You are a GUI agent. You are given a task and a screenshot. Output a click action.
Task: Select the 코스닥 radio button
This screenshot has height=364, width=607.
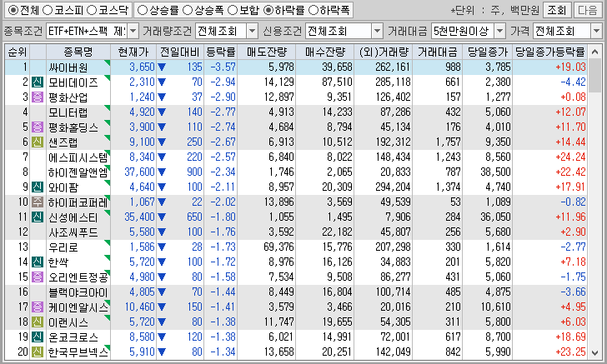coord(92,11)
